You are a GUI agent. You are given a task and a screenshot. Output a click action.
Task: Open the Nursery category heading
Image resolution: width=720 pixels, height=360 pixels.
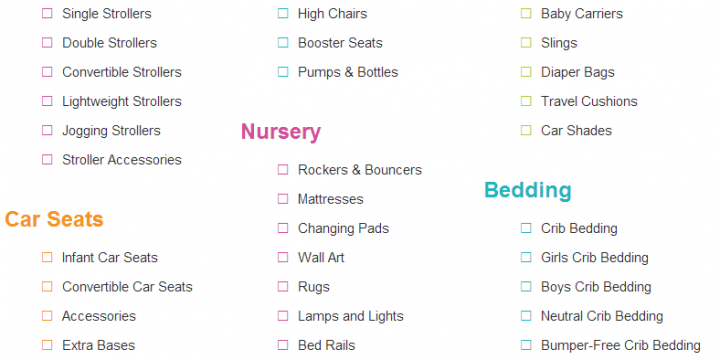(281, 132)
